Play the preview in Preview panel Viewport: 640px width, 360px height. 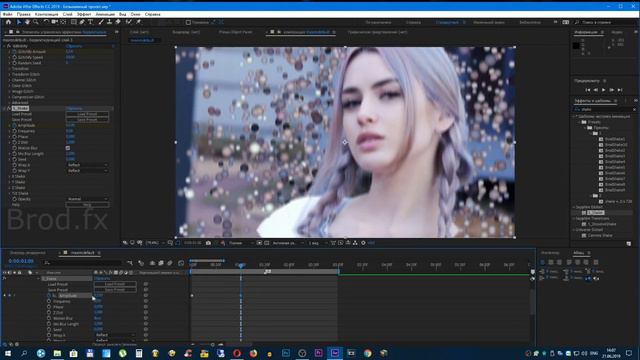[603, 90]
